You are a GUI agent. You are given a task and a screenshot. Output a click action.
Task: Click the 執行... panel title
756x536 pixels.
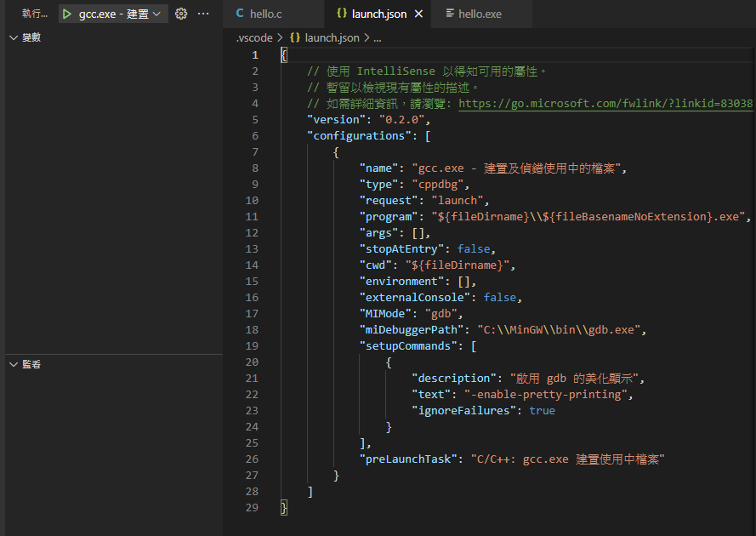[x=35, y=14]
